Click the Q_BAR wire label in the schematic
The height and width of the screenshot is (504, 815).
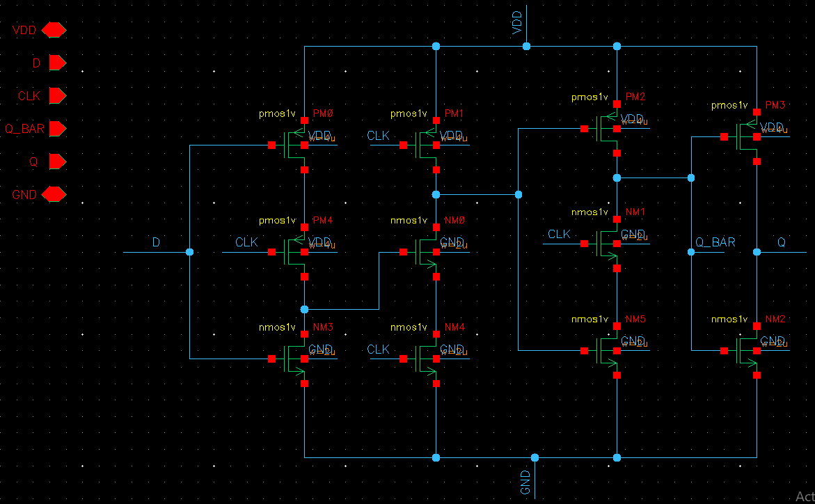tap(715, 242)
